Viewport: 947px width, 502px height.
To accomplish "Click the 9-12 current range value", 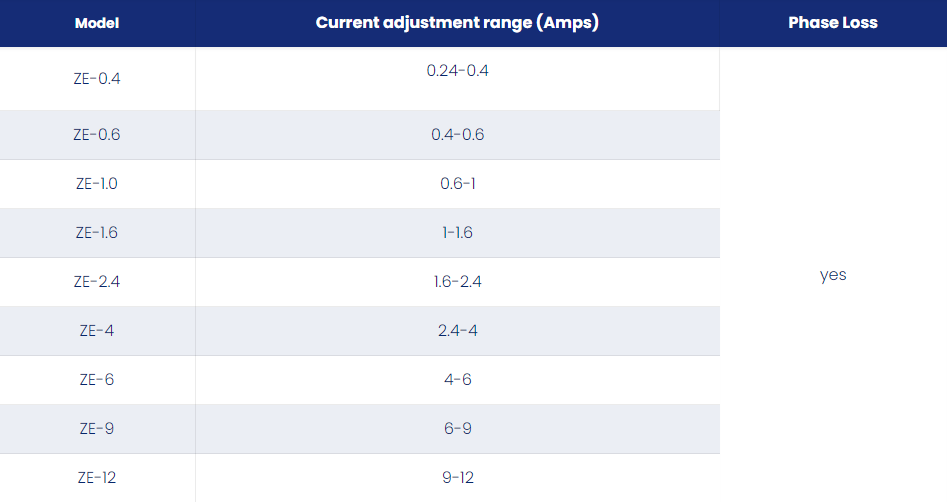I will [x=457, y=477].
